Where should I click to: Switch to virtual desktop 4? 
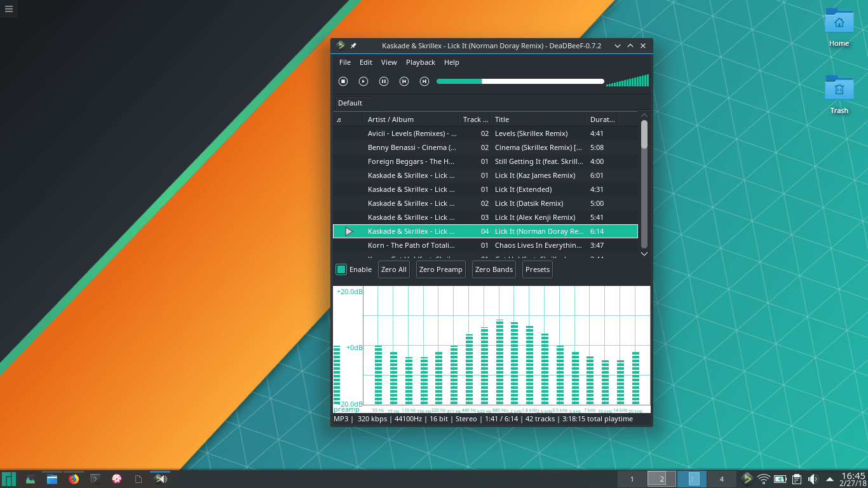721,479
